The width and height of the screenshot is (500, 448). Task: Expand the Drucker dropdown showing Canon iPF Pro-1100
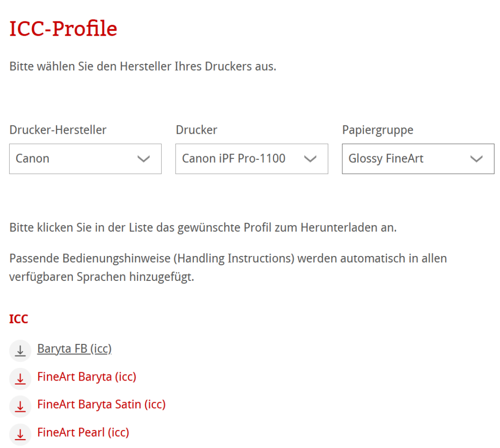[251, 159]
